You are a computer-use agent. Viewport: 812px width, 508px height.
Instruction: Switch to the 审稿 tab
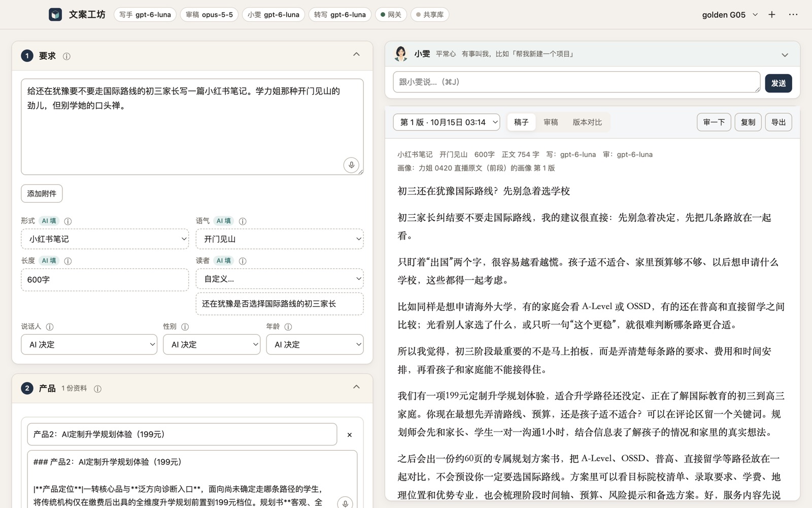click(551, 122)
